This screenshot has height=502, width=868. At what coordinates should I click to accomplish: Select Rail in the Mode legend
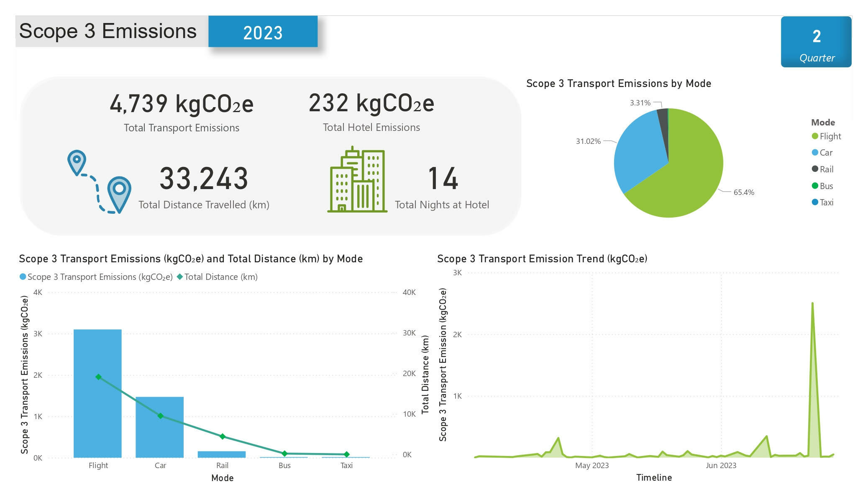826,169
